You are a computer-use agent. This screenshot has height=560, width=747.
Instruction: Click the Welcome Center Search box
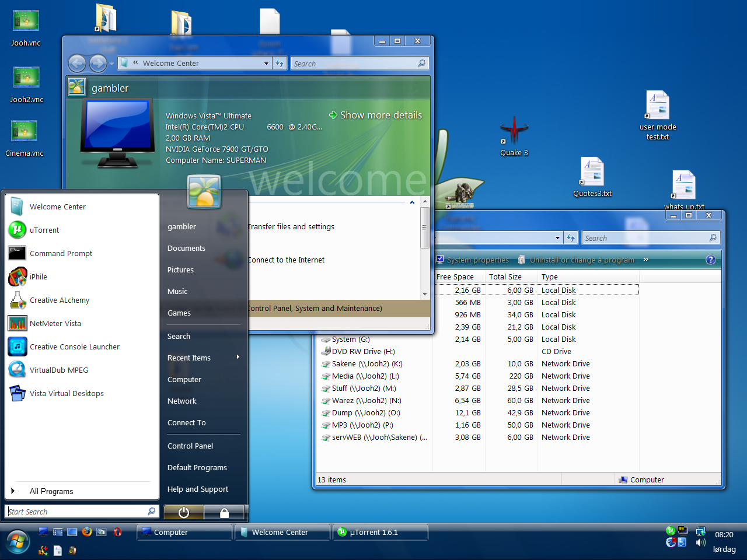coord(359,63)
